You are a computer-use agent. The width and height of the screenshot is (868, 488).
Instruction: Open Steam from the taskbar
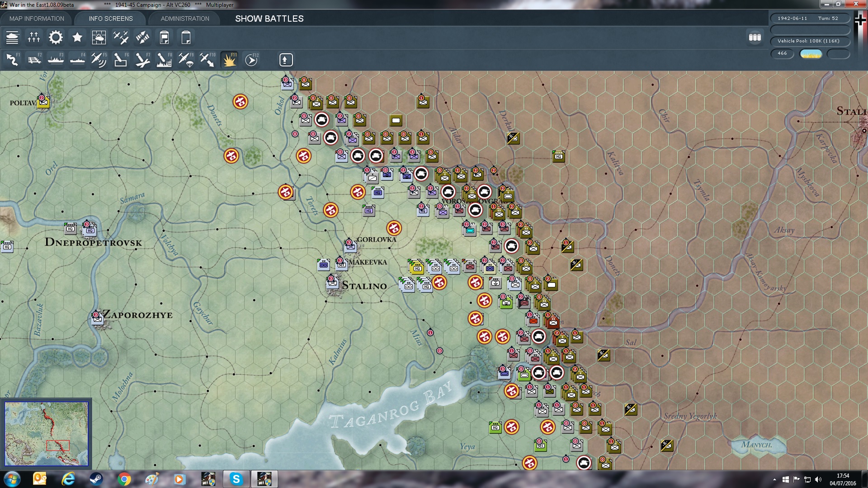tap(96, 479)
